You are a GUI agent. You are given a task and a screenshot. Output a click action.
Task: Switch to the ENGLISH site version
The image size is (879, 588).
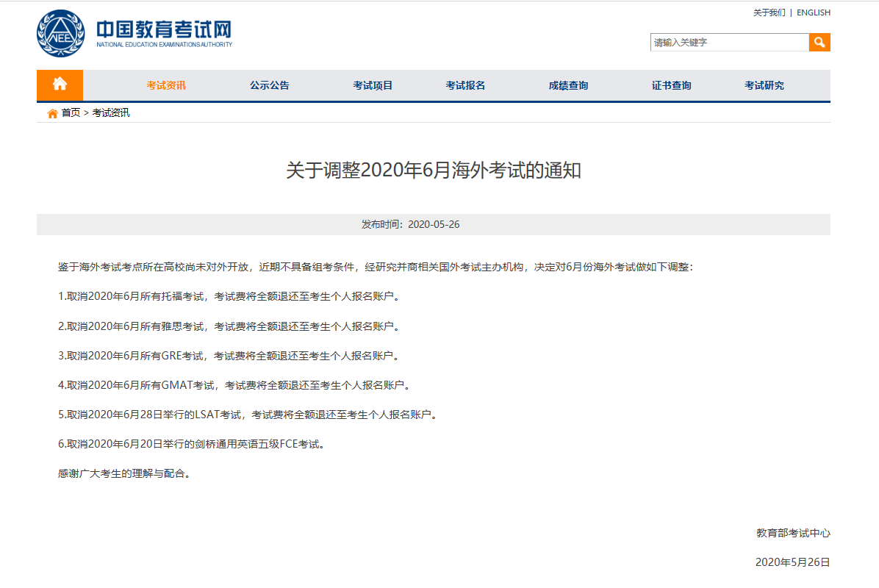point(813,12)
